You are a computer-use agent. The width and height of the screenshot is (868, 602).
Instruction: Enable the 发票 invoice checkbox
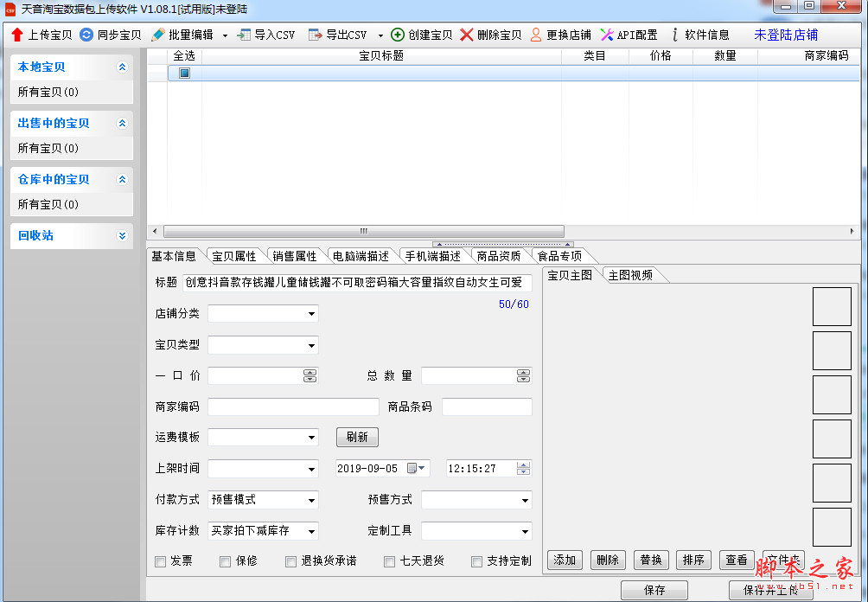[159, 561]
